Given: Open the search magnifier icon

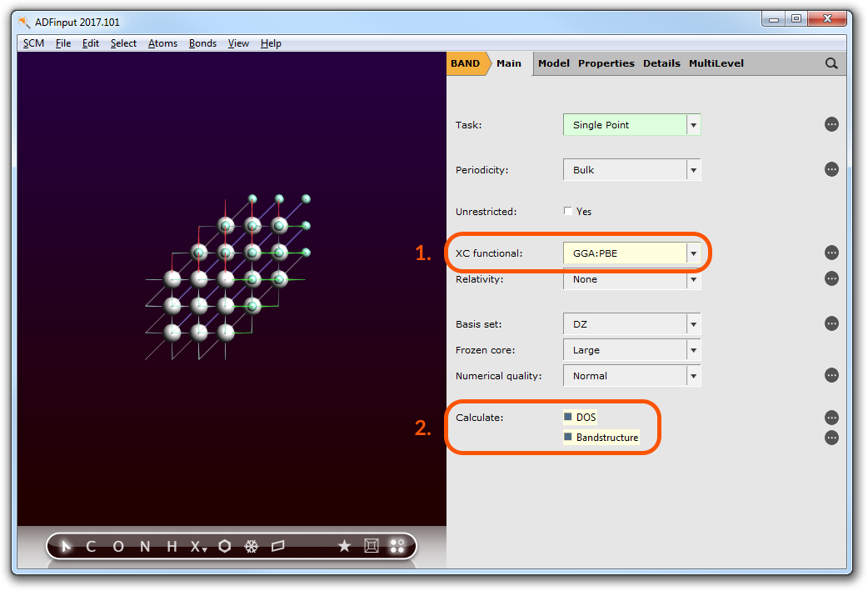Looking at the screenshot, I should pyautogui.click(x=831, y=63).
